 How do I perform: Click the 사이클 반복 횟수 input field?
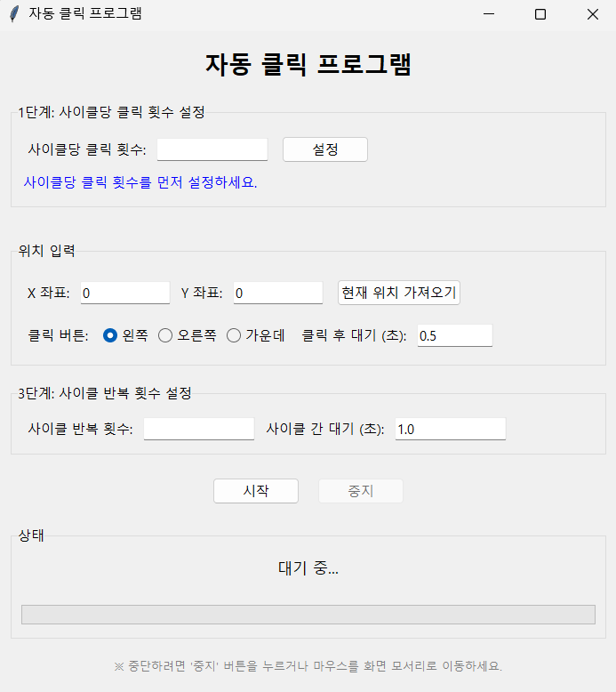coord(199,429)
